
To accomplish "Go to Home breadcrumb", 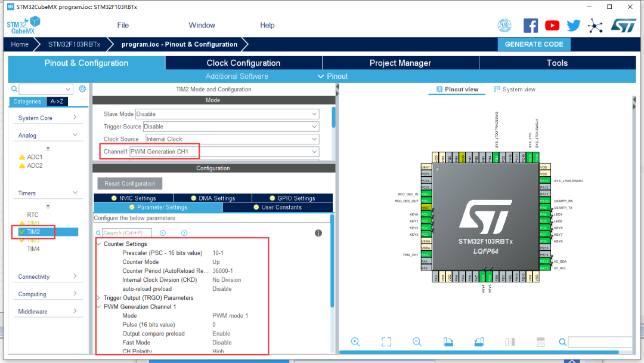I will coord(20,44).
